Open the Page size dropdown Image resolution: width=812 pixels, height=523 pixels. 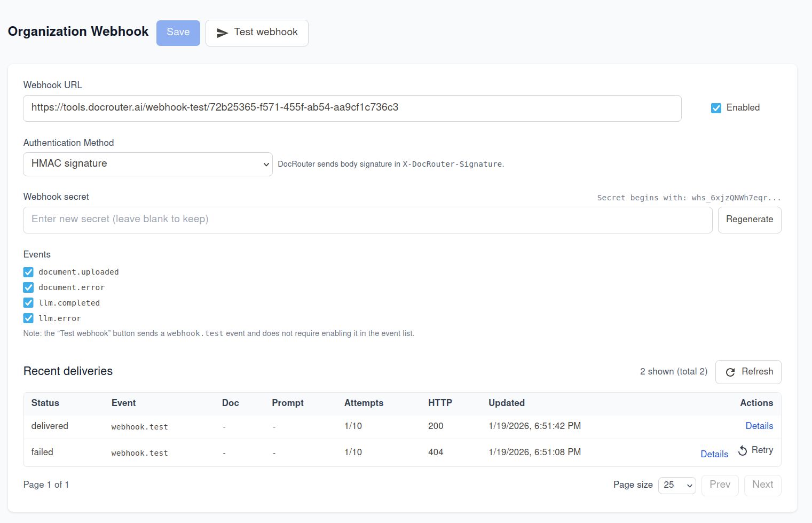pyautogui.click(x=676, y=485)
